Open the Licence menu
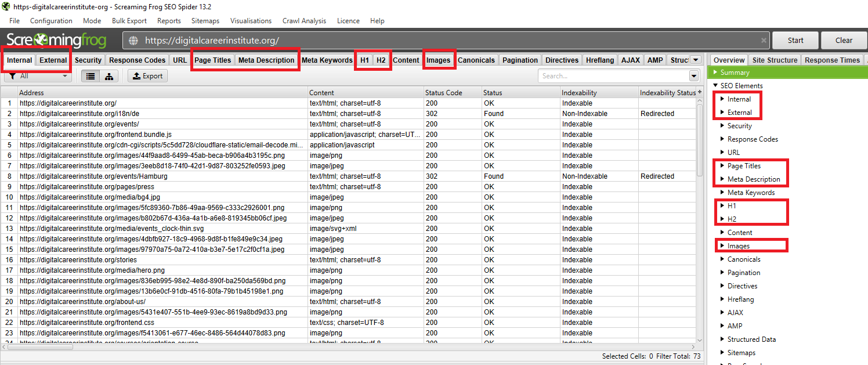The width and height of the screenshot is (868, 365). [x=348, y=21]
